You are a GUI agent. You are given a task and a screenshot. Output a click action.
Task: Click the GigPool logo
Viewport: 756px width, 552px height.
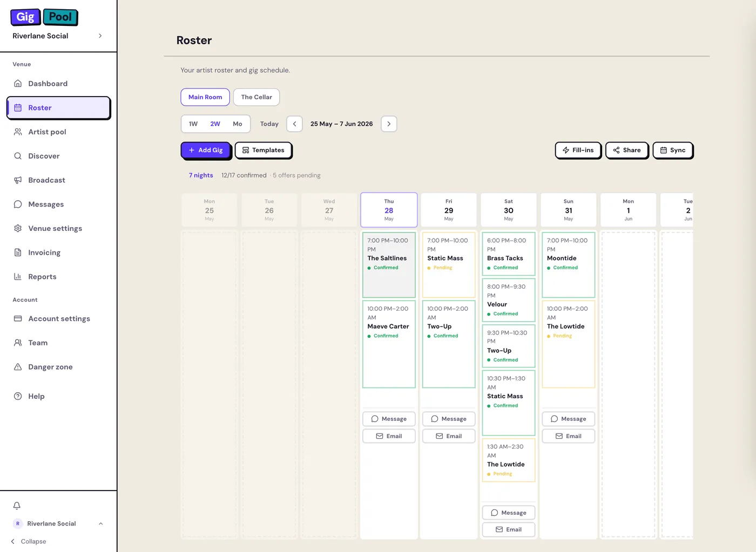click(x=44, y=17)
